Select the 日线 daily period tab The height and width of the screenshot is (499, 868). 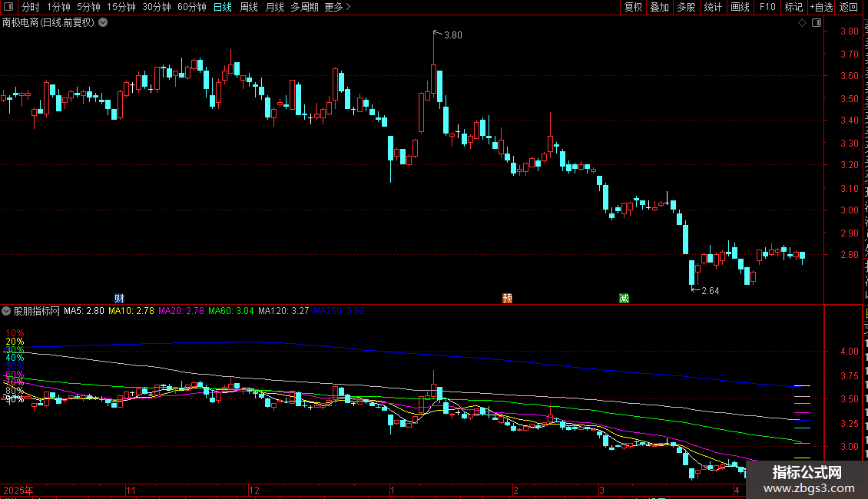pos(223,7)
